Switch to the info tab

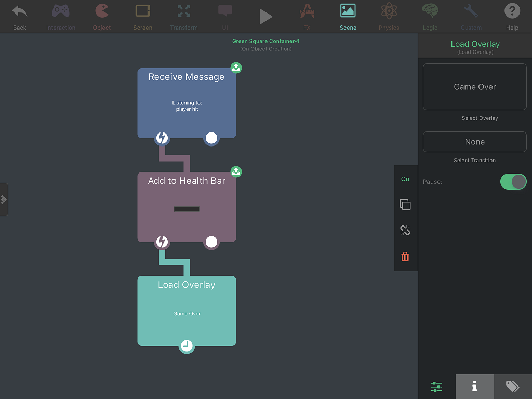click(x=475, y=387)
